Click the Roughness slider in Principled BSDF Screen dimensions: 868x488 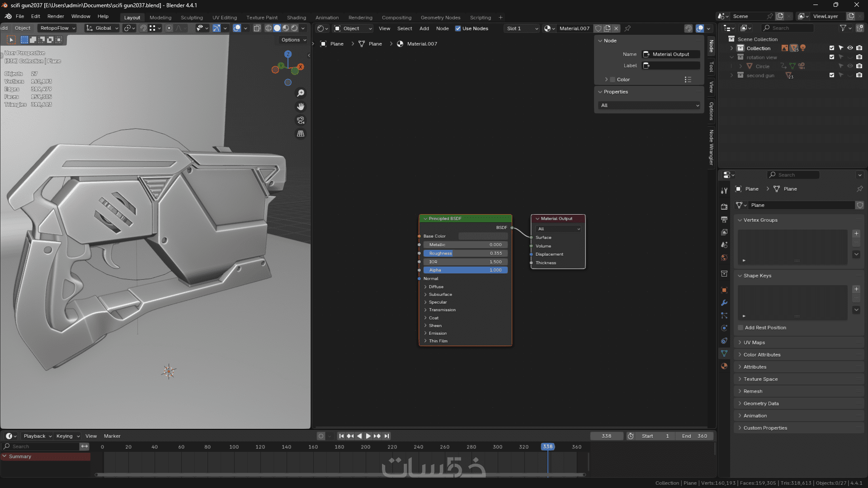point(465,253)
